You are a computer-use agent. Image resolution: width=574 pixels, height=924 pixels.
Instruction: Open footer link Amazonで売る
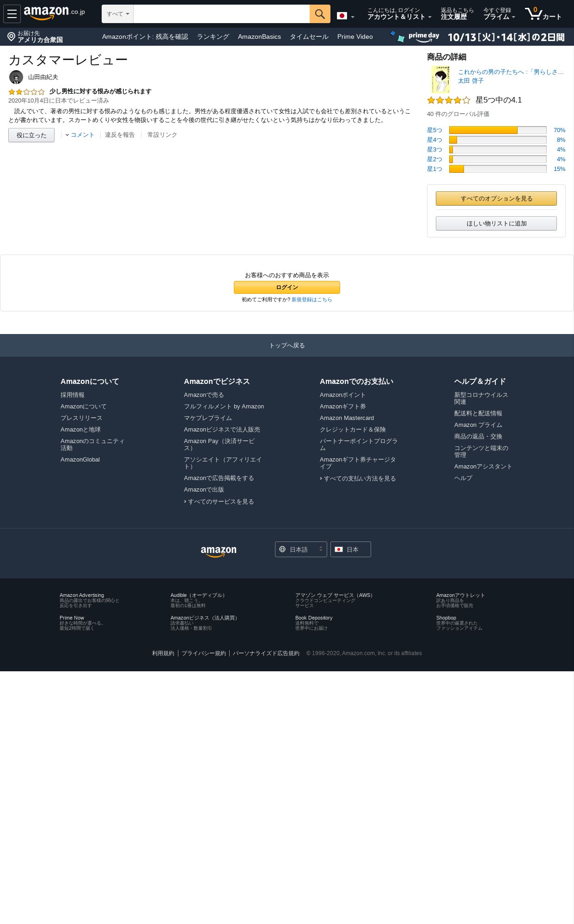(x=204, y=395)
